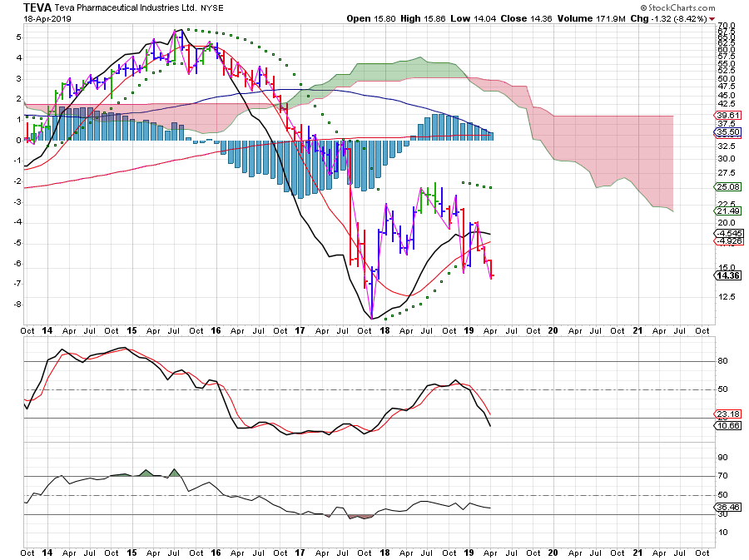Viewport: 749px width, 560px height.
Task: Click the black 10.66 indicator tag
Action: point(727,426)
